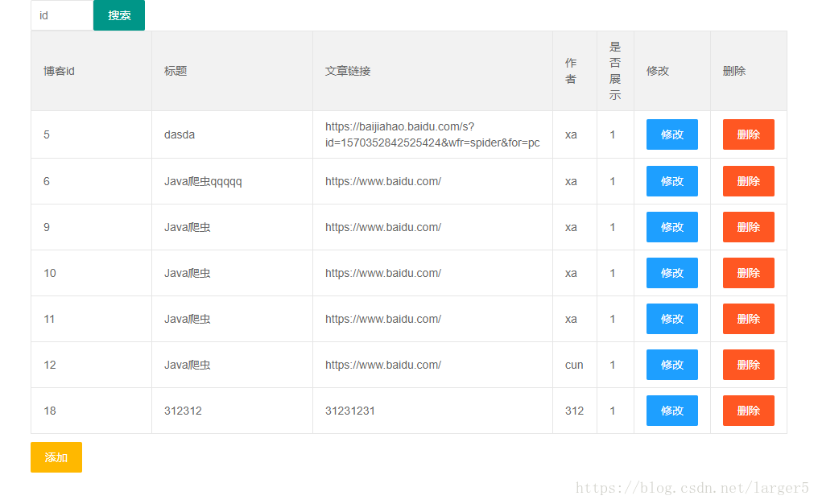
Task: Delete the row with blog id 11
Action: pyautogui.click(x=748, y=318)
